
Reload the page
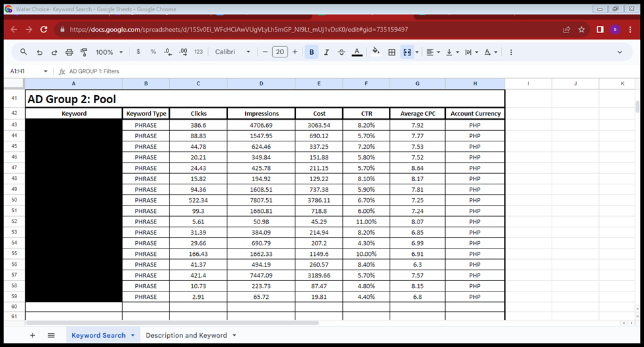coord(44,30)
